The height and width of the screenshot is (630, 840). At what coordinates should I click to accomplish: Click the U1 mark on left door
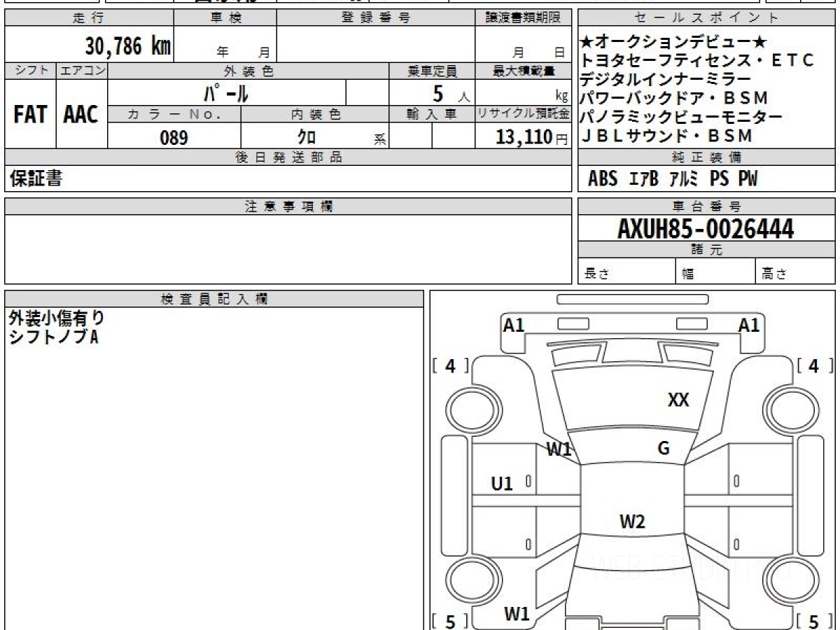[502, 483]
